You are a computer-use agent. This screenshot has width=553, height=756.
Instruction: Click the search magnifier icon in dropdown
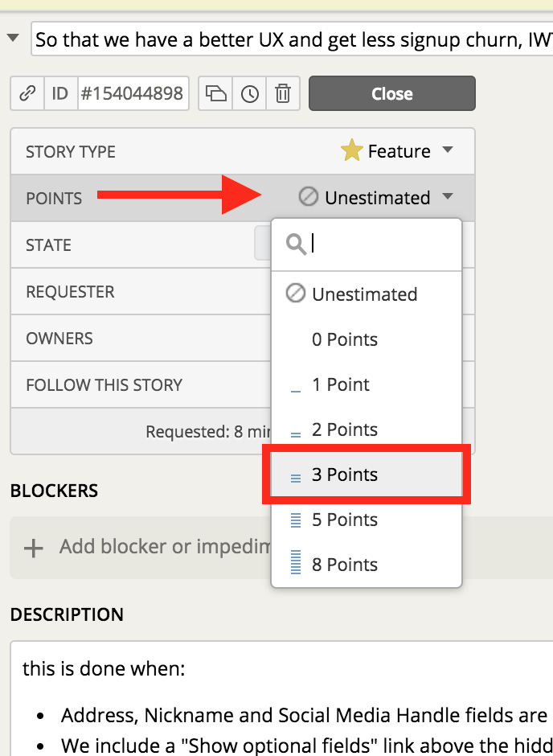[x=296, y=244]
